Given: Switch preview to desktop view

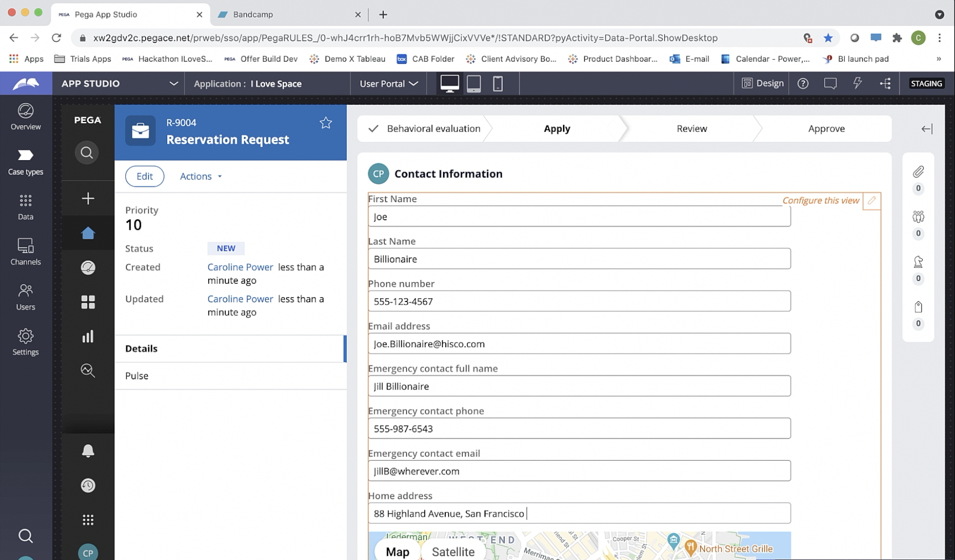Looking at the screenshot, I should click(x=450, y=83).
